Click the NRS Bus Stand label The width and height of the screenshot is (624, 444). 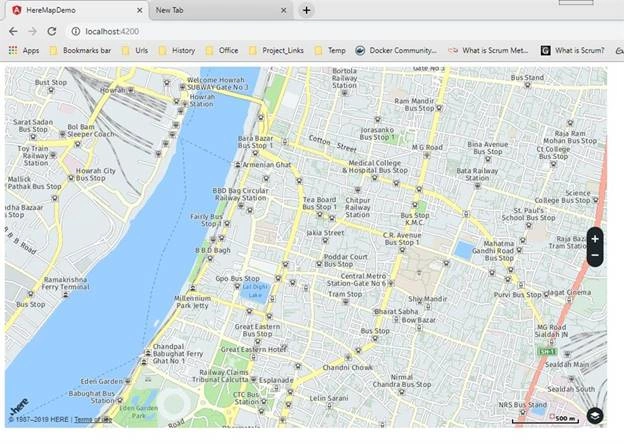click(x=523, y=405)
